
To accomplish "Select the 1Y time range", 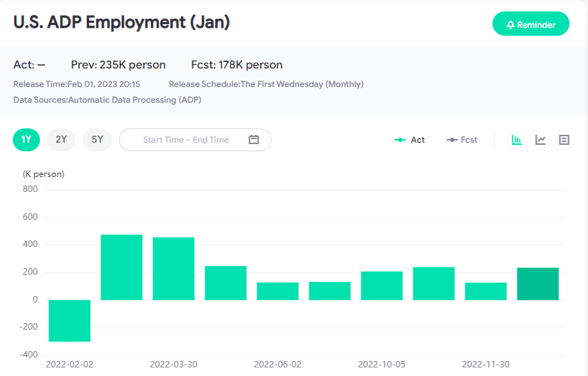I will click(26, 140).
